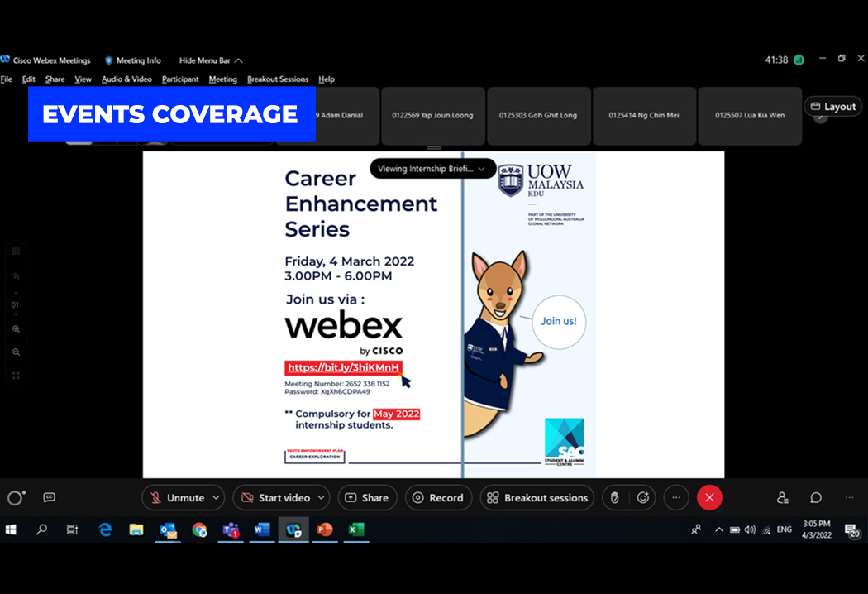
Task: Open the Chat panel icon
Action: coord(816,497)
